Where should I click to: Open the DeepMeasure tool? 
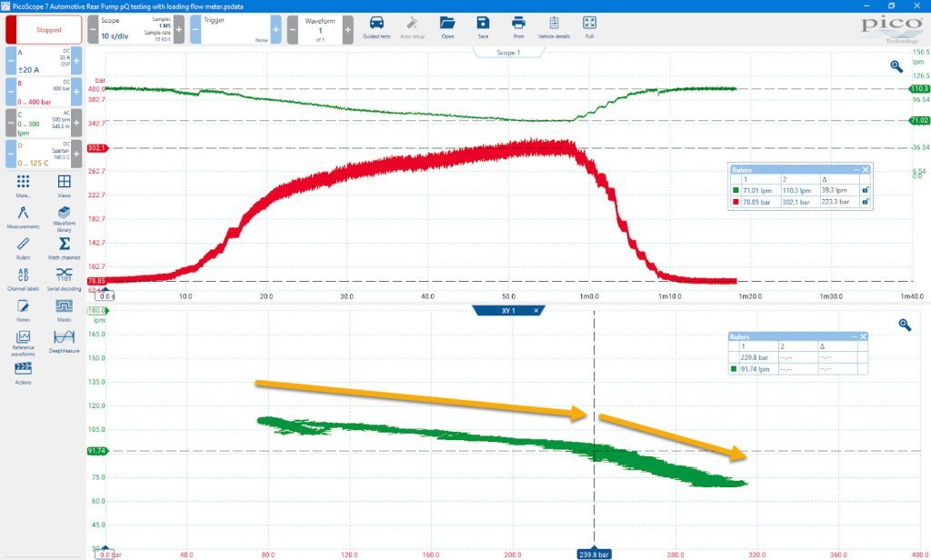(x=65, y=341)
